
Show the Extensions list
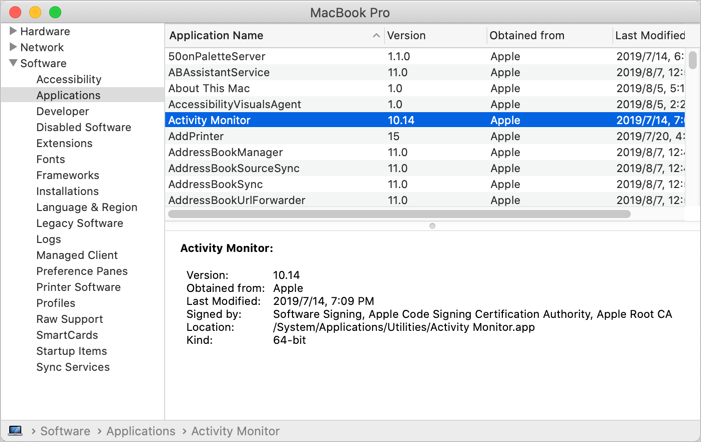64,143
